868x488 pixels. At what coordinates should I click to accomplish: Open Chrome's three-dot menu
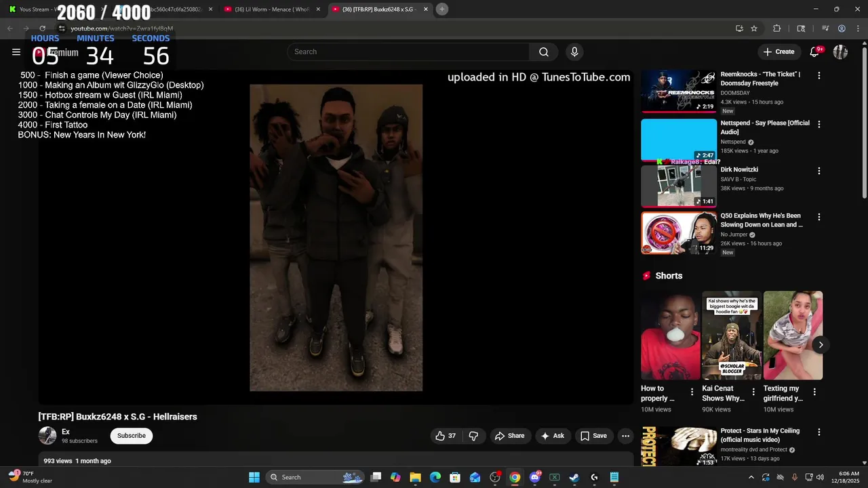click(858, 28)
